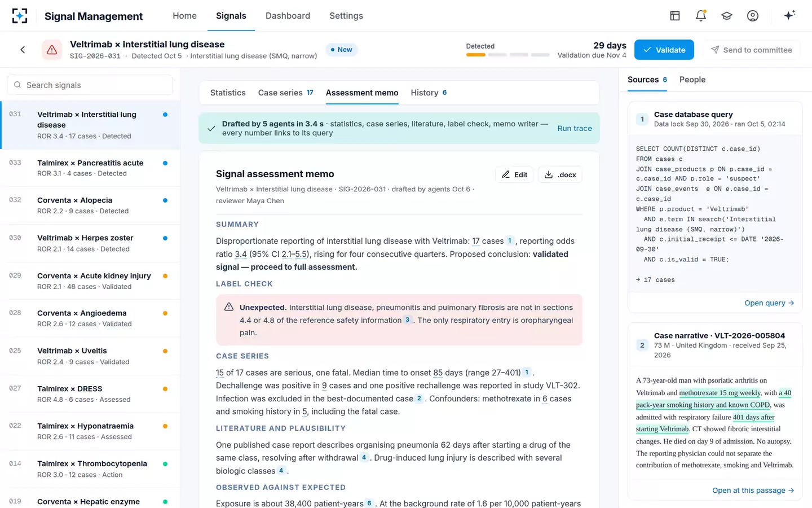Viewport: 812px width, 508px height.
Task: Click the Validate button
Action: point(664,50)
